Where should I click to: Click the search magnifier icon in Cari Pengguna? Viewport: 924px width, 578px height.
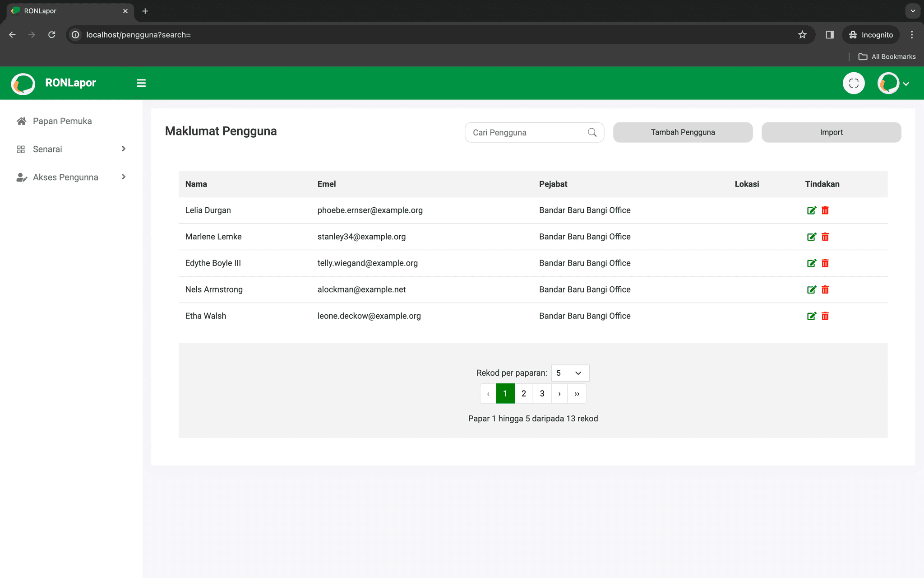(x=592, y=132)
